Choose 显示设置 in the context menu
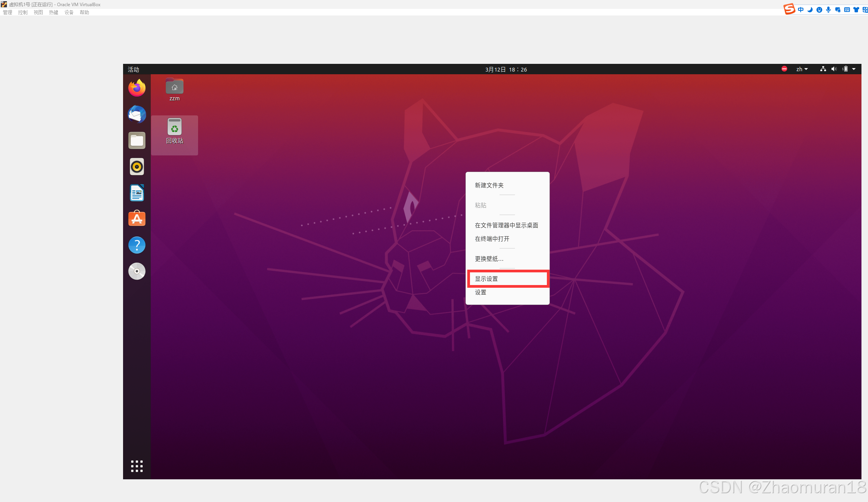The width and height of the screenshot is (868, 502). click(x=486, y=279)
